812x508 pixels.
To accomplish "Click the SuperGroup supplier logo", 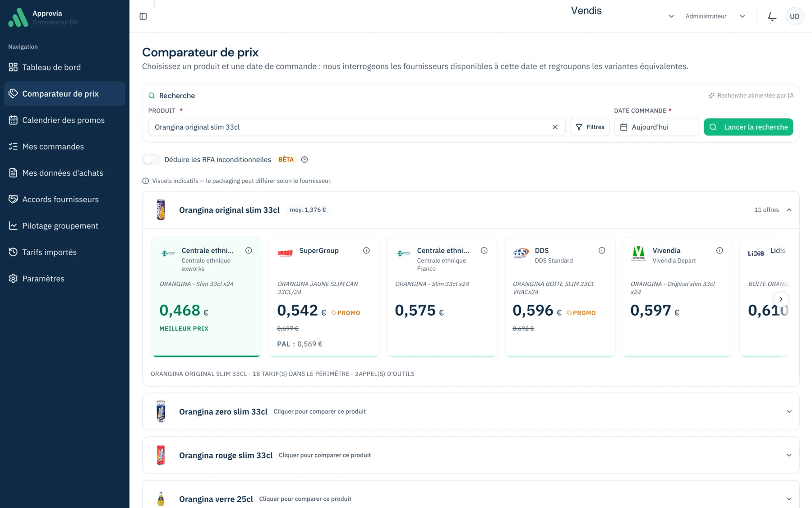I will pos(285,253).
